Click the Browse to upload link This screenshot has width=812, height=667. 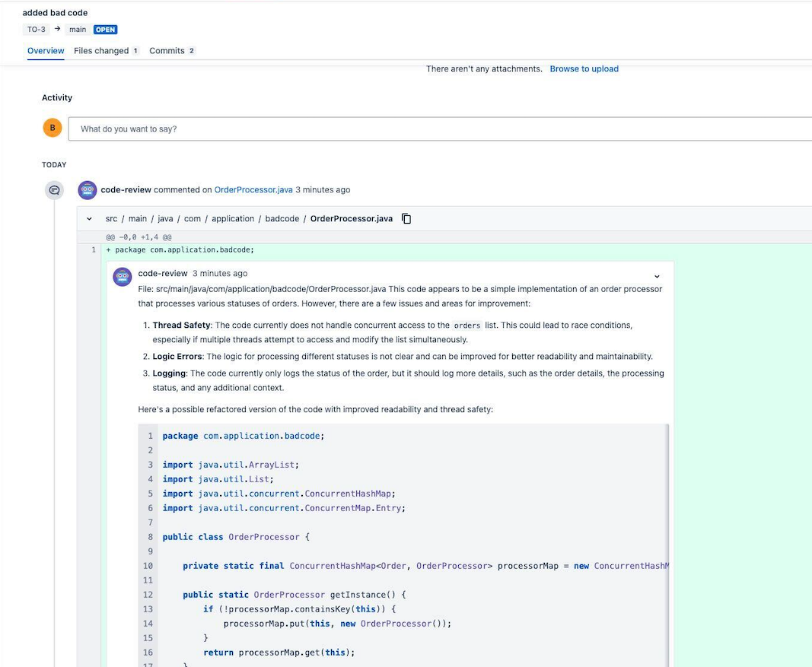pyautogui.click(x=584, y=68)
